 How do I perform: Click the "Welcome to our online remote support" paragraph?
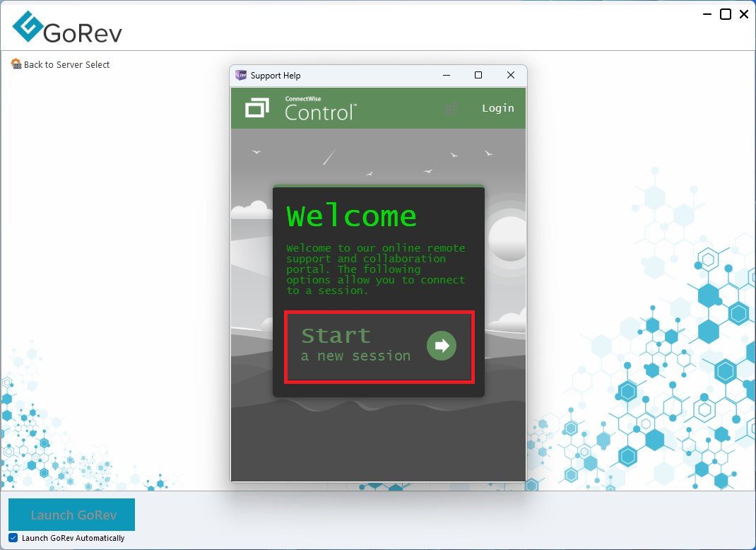pos(376,269)
